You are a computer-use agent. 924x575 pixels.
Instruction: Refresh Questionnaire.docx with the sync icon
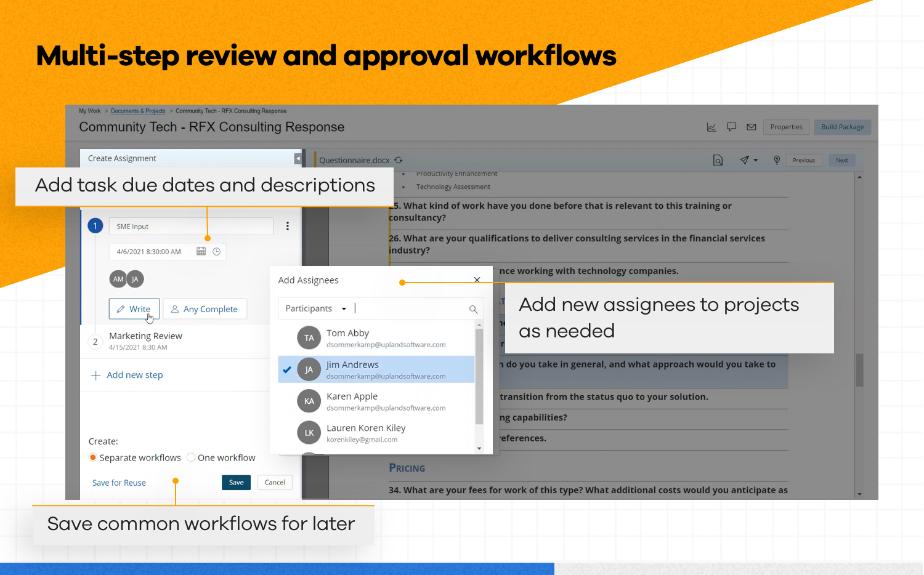399,160
